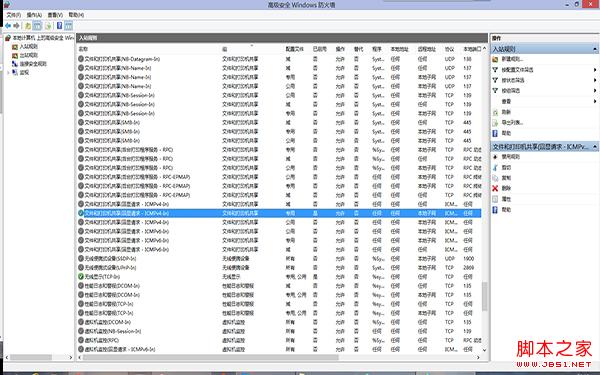The width and height of the screenshot is (600, 375).
Task: Click the funnel icon beside 按配置文件筛选
Action: [x=495, y=70]
